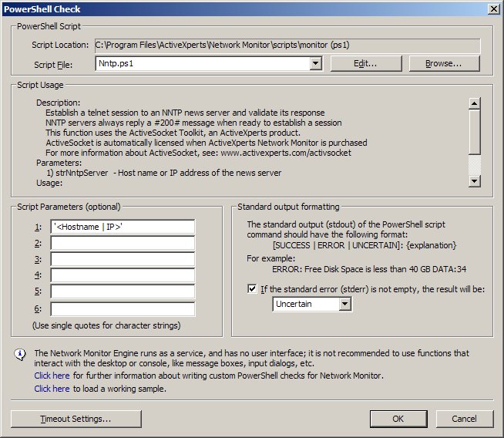The image size is (504, 438).
Task: Click 'Parameters:' heading in Script Usage
Action: pos(59,163)
